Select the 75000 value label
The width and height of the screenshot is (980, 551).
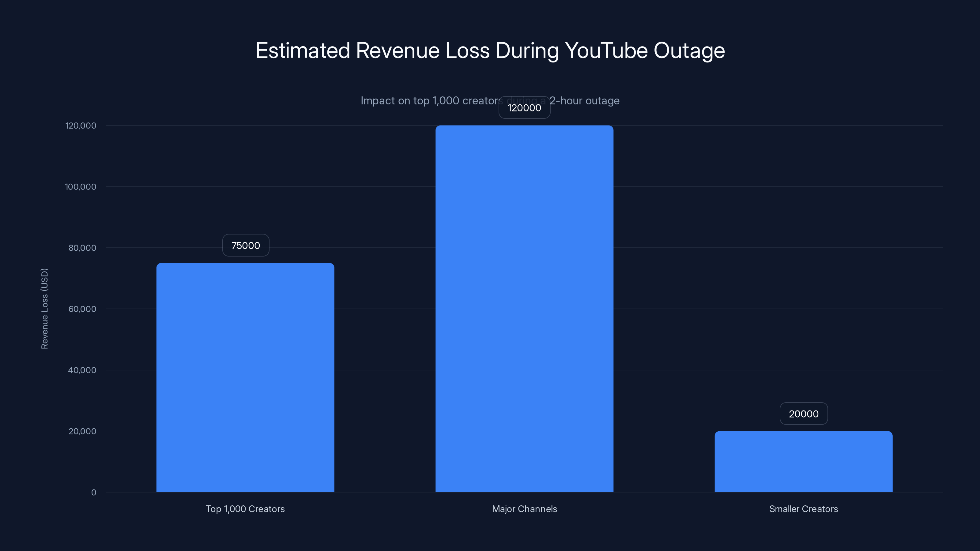(245, 245)
